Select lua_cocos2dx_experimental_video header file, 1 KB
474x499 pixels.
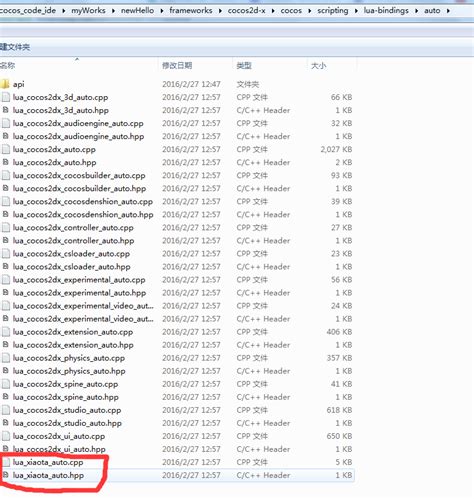(x=83, y=319)
